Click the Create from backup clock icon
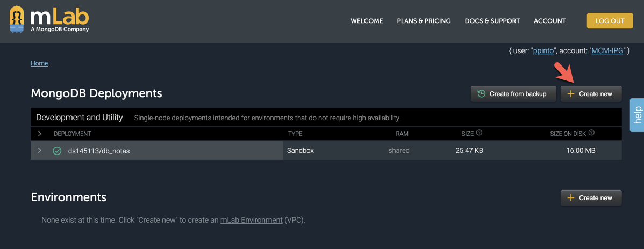 pyautogui.click(x=482, y=94)
